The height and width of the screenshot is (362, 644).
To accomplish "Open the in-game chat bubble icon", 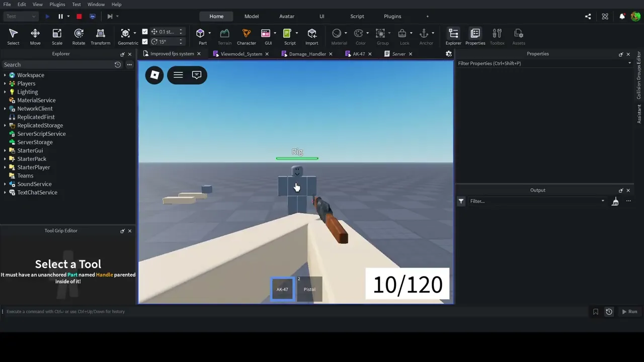I will click(197, 75).
